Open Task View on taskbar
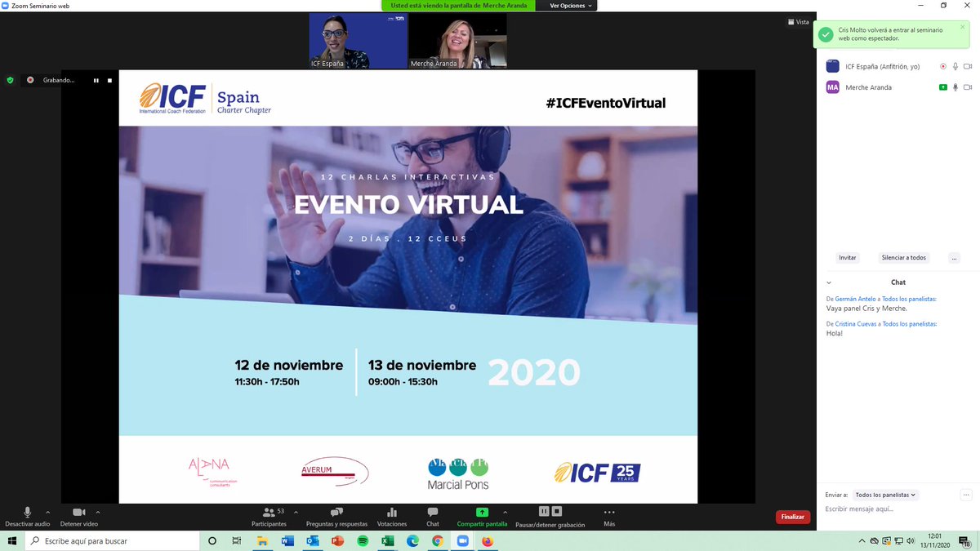Viewport: 980px width, 551px height. 237,540
